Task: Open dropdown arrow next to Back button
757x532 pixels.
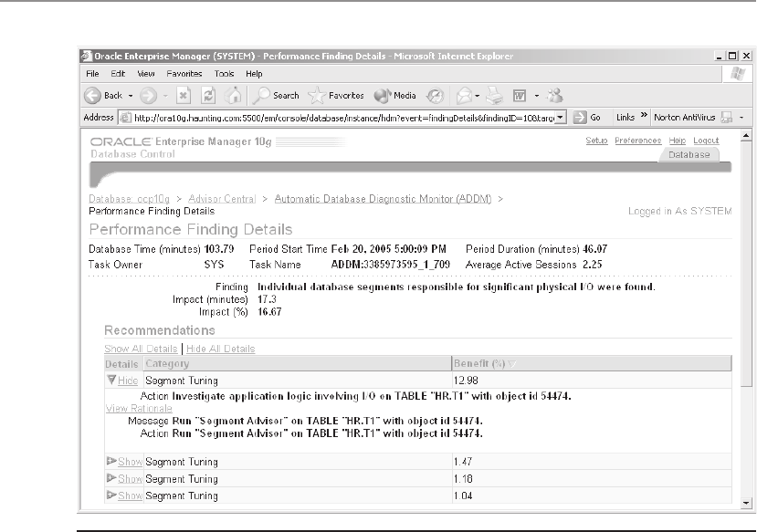Action: [131, 96]
